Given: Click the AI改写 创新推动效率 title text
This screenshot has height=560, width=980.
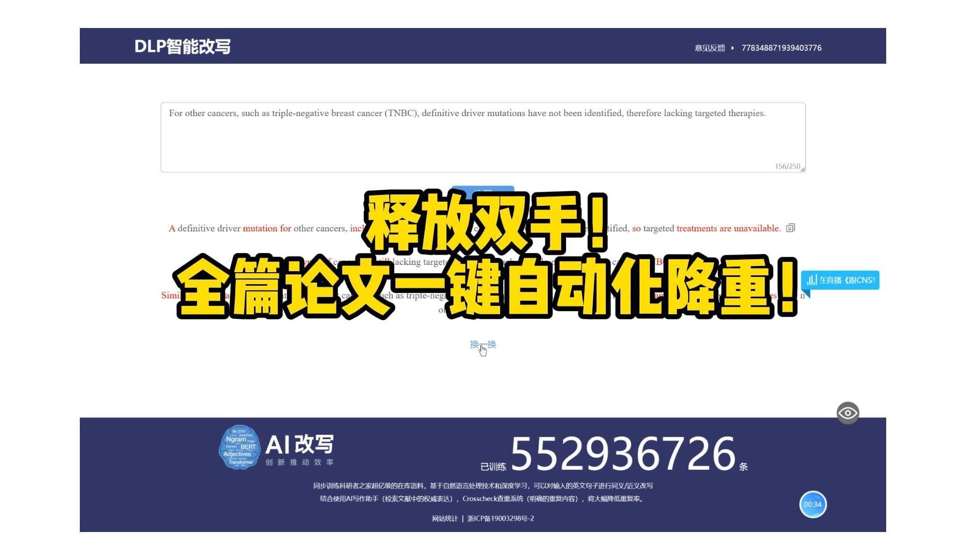Looking at the screenshot, I should 300,450.
